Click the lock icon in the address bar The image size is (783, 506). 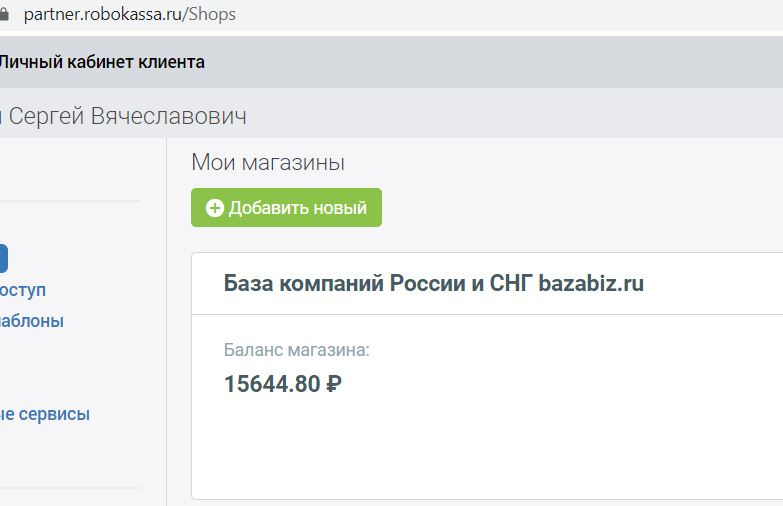pos(4,15)
